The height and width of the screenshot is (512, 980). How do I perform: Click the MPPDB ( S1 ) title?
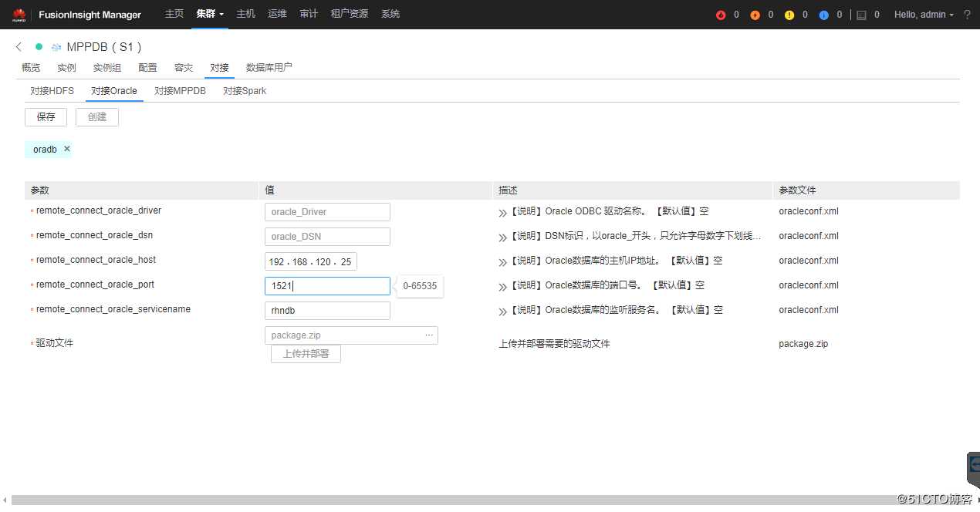104,47
